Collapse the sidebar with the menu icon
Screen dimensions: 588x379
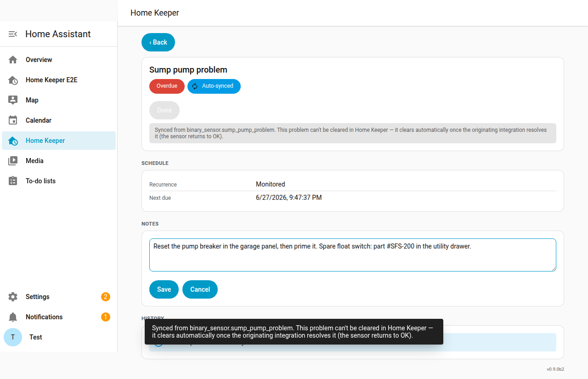(x=13, y=34)
